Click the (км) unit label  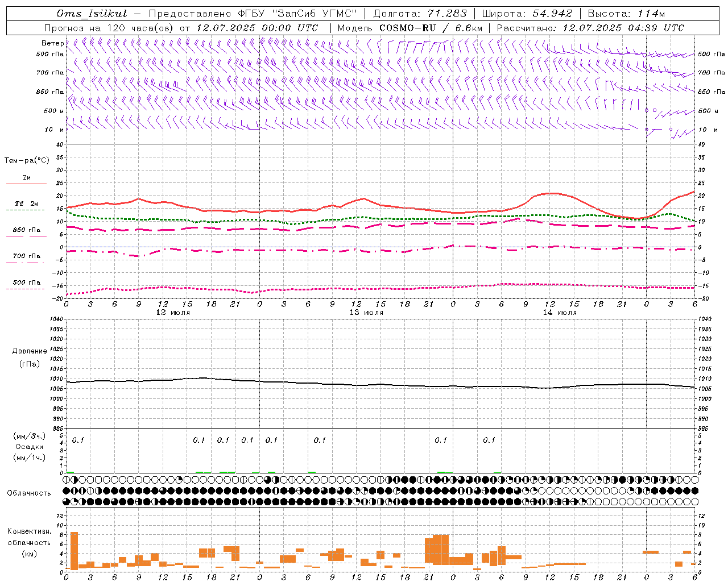coord(30,554)
